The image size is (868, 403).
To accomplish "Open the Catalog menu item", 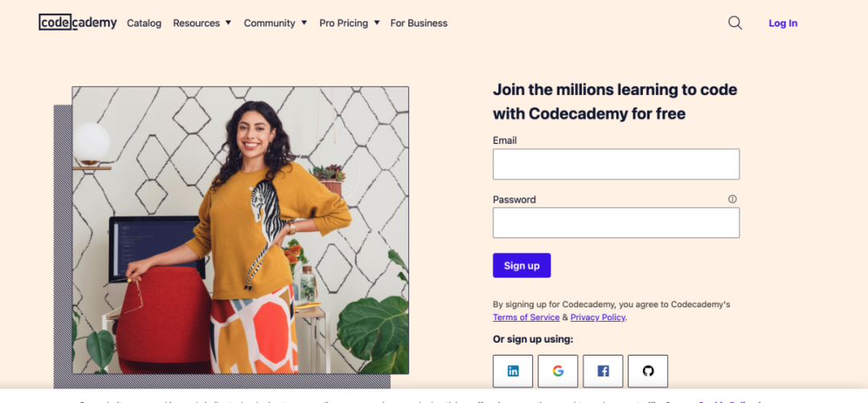I will point(144,23).
